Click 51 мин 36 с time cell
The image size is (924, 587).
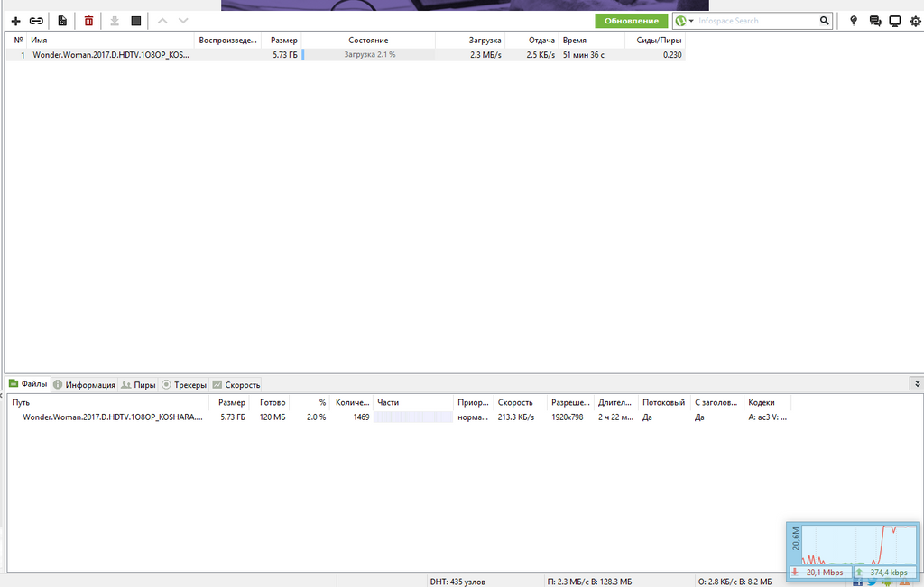(x=584, y=55)
